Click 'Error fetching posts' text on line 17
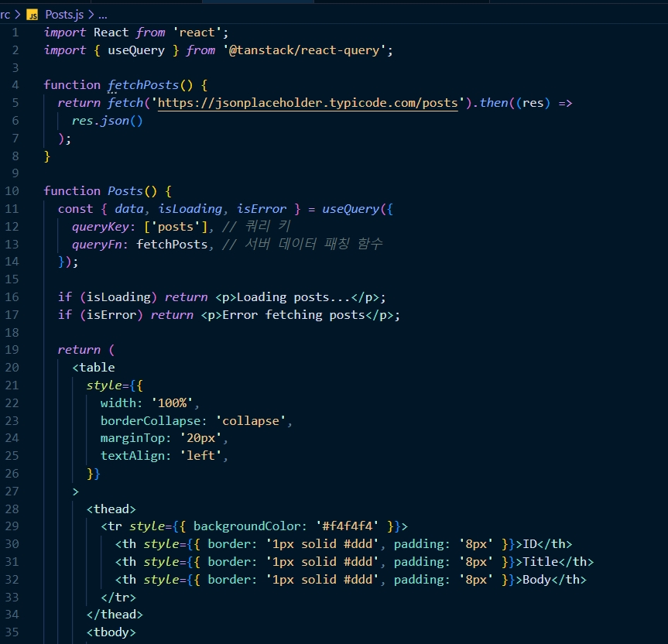This screenshot has width=668, height=644. (x=294, y=315)
